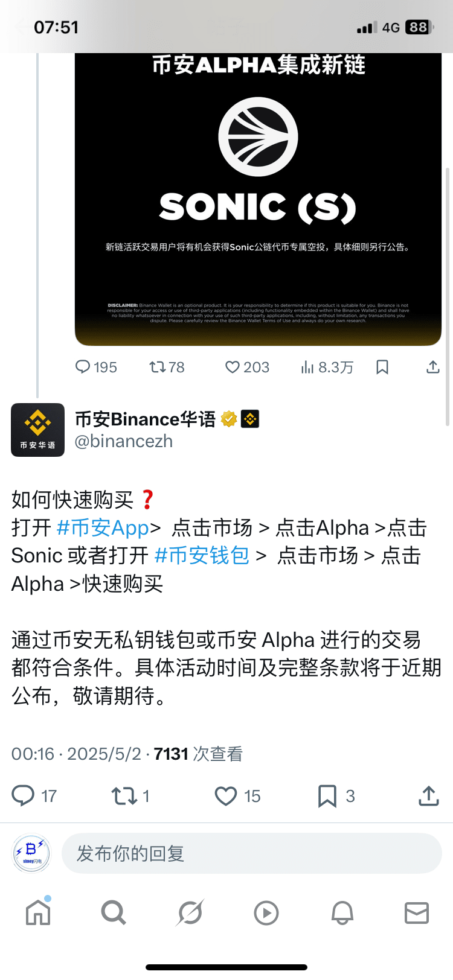Open the #币安App hashtag
Image resolution: width=453 pixels, height=980 pixels.
(103, 528)
